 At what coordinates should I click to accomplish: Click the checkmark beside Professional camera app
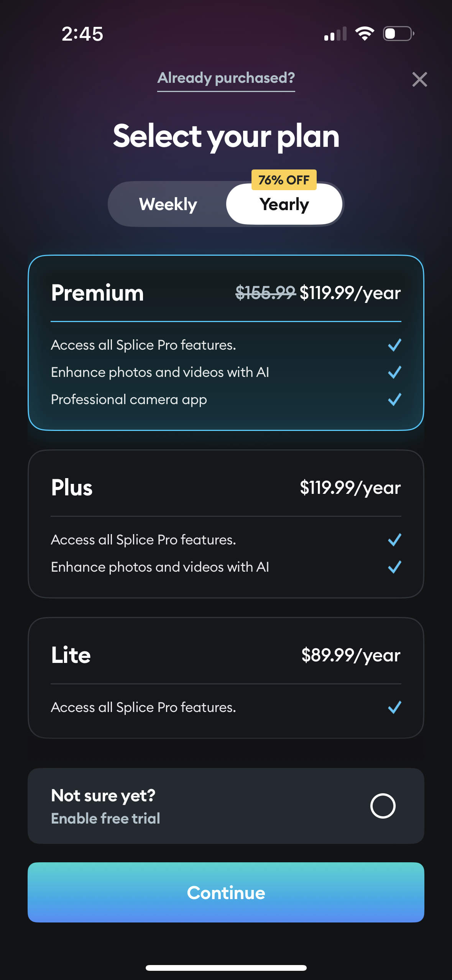point(394,400)
